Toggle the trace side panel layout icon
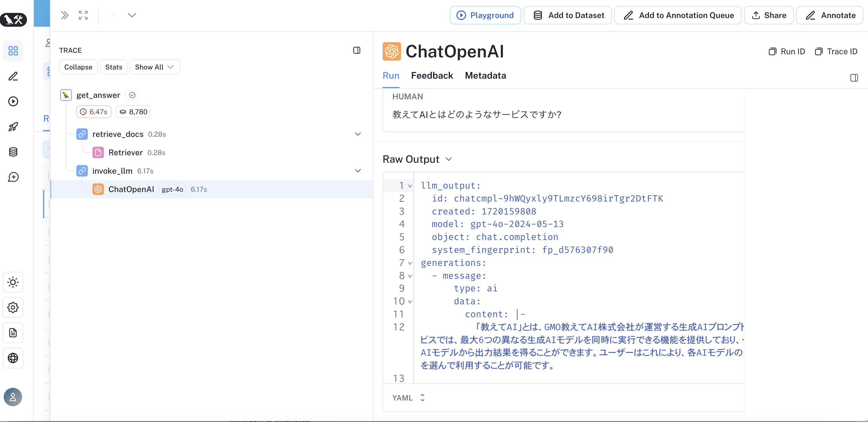 pyautogui.click(x=357, y=50)
